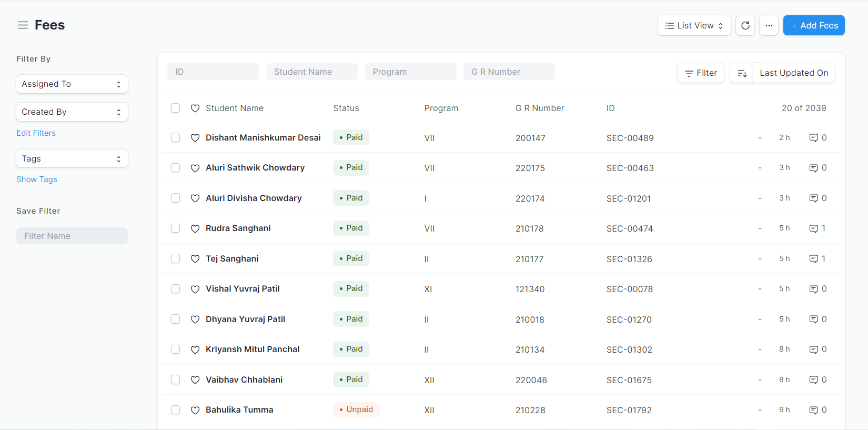Click the Student Name search field
Image resolution: width=868 pixels, height=430 pixels.
coord(312,72)
